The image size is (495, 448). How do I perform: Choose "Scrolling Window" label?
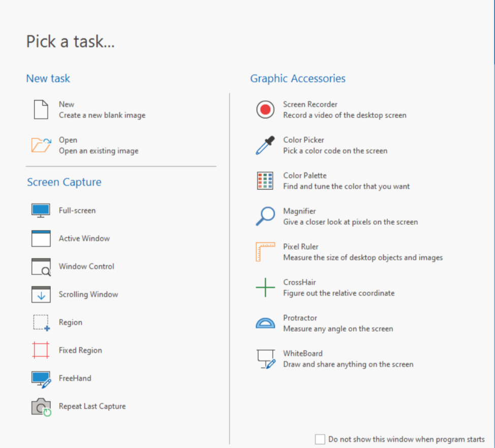[x=88, y=294]
